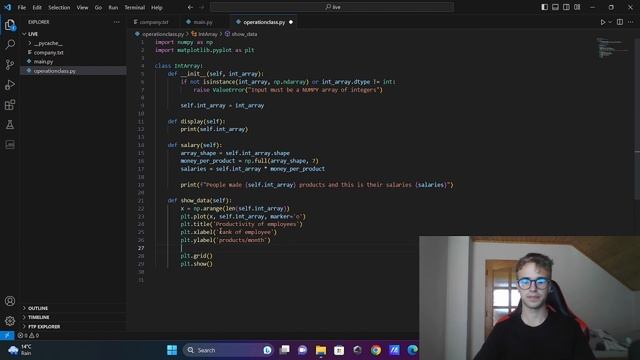Open Customize Layout button
640x360 pixels.
click(577, 7)
